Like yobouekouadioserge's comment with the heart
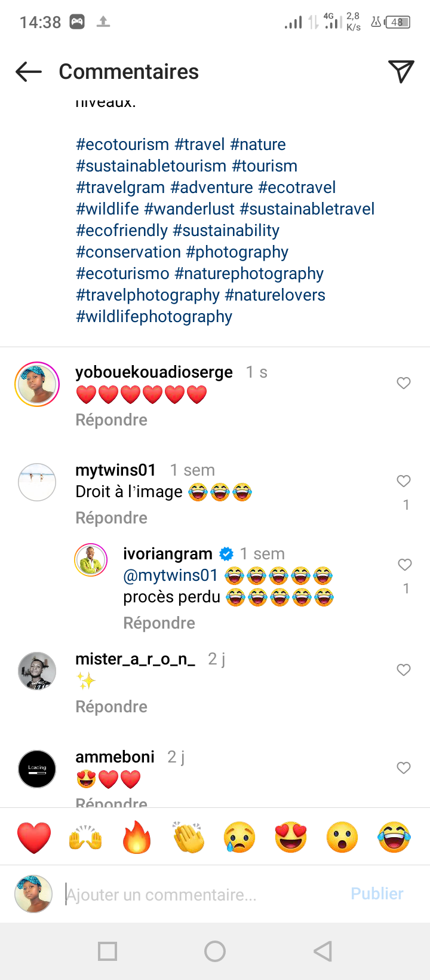Screen dimensions: 430x980 [404, 383]
